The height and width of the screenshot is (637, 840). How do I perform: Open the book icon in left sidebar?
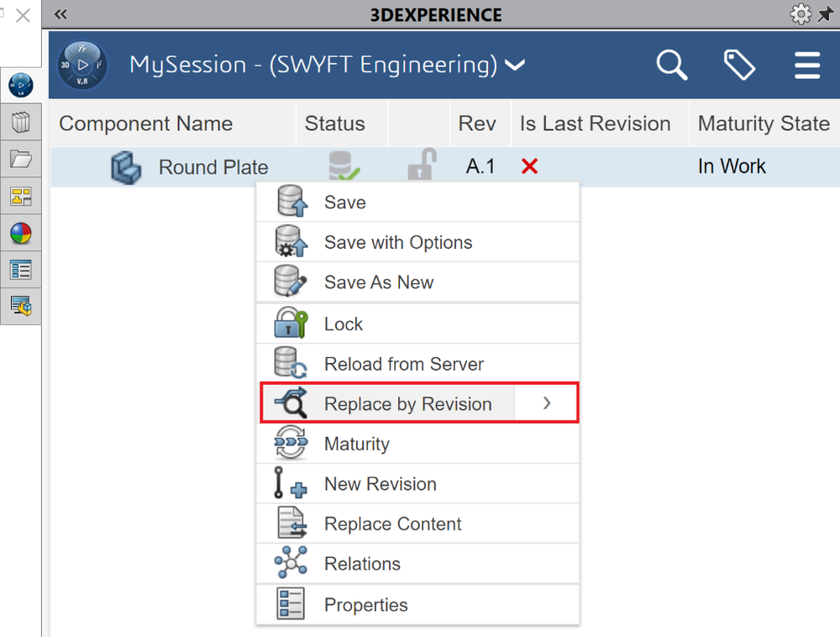tap(21, 122)
